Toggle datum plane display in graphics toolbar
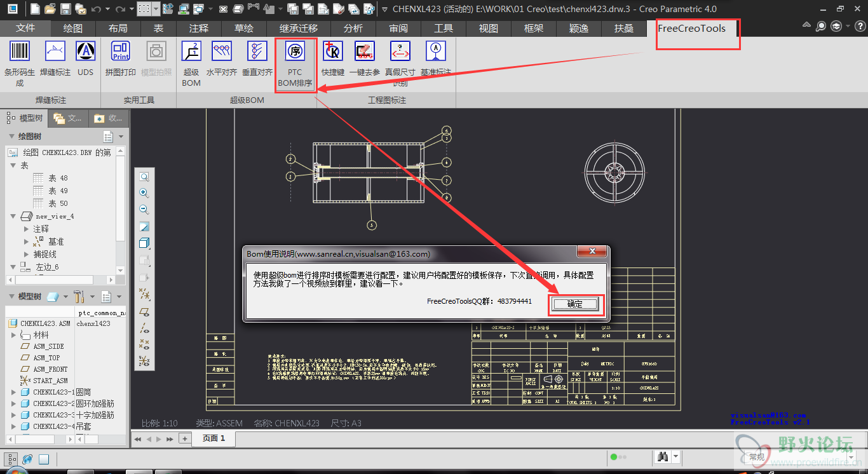This screenshot has width=868, height=474. [144, 311]
